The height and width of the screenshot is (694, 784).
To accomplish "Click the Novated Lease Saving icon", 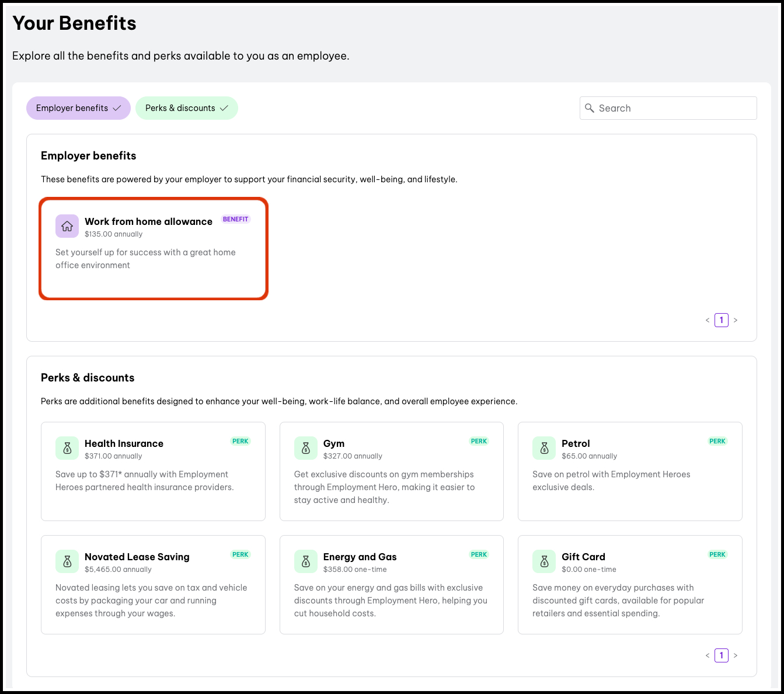I will tap(67, 561).
